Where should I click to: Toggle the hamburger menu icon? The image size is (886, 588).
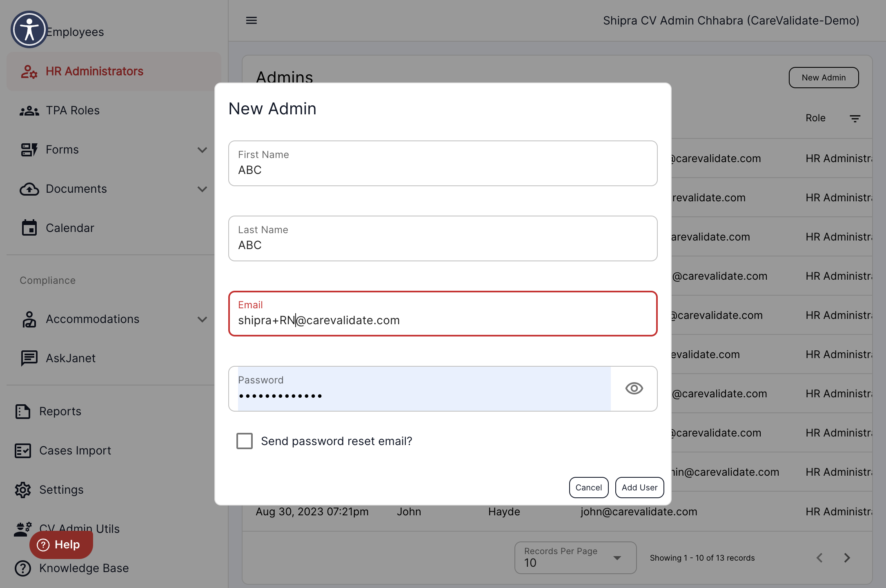pos(252,20)
